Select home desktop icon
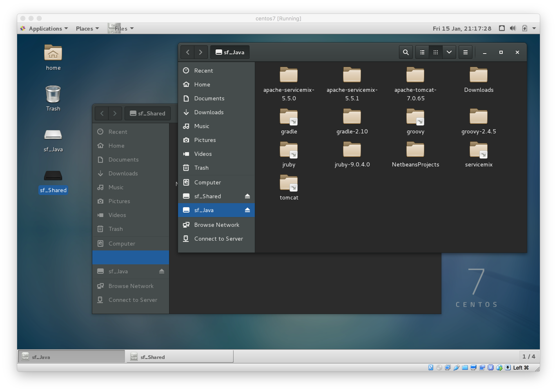Screen dimensions: 557x392 pyautogui.click(x=53, y=58)
